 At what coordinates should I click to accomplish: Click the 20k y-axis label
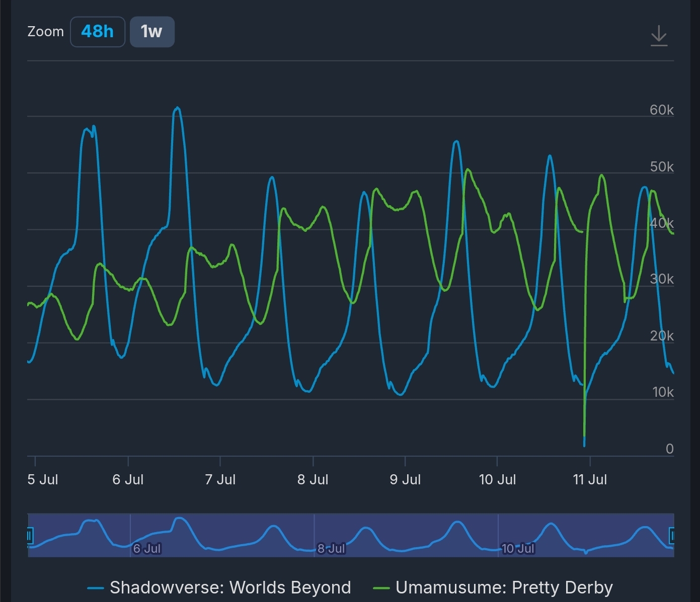pos(661,335)
